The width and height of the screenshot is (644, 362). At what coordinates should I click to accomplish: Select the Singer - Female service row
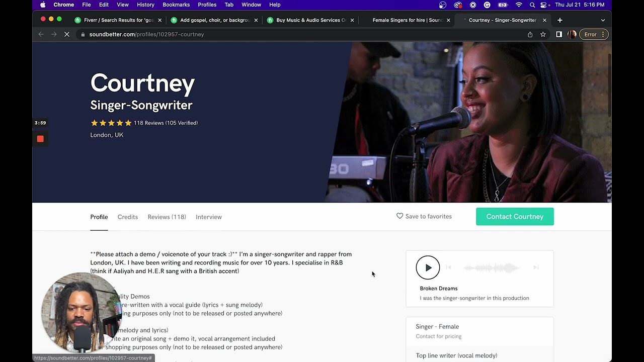pyautogui.click(x=479, y=331)
